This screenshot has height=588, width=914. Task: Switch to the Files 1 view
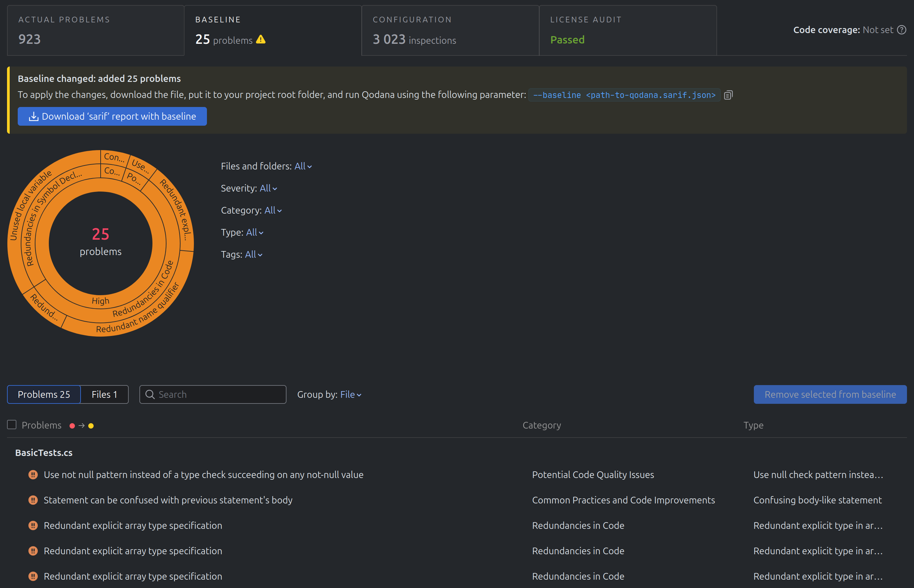104,394
